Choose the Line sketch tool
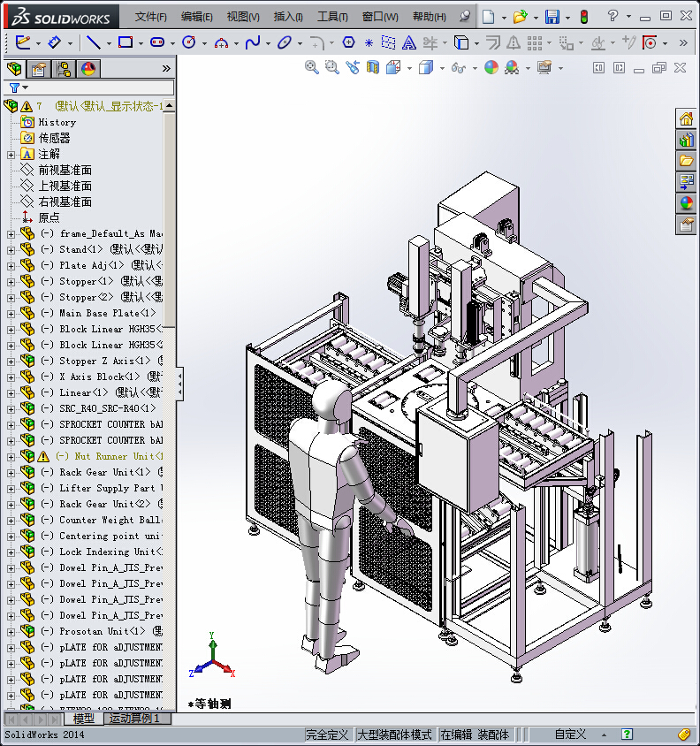This screenshot has width=700, height=746. click(94, 42)
